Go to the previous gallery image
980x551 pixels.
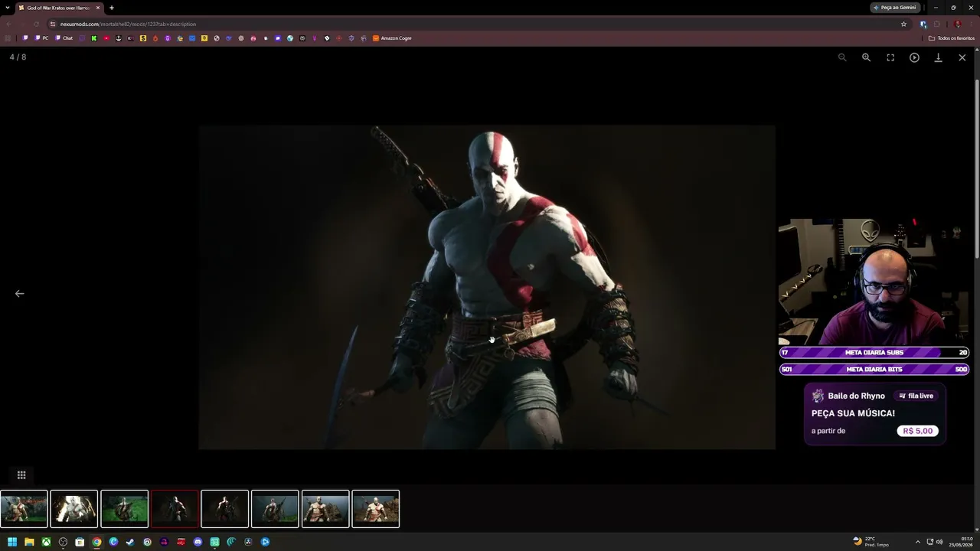point(20,293)
